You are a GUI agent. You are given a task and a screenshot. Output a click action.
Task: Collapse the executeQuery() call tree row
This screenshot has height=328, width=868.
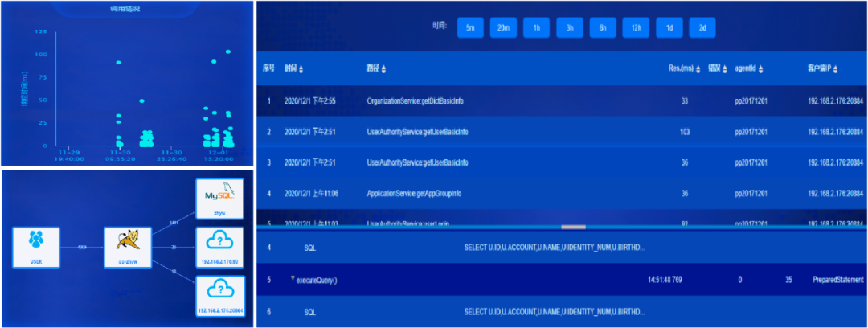tap(293, 278)
